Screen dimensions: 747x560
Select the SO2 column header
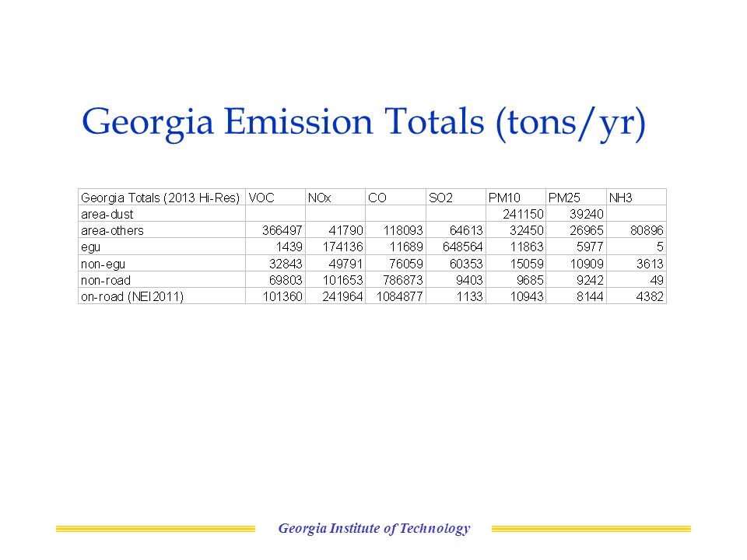pos(456,197)
